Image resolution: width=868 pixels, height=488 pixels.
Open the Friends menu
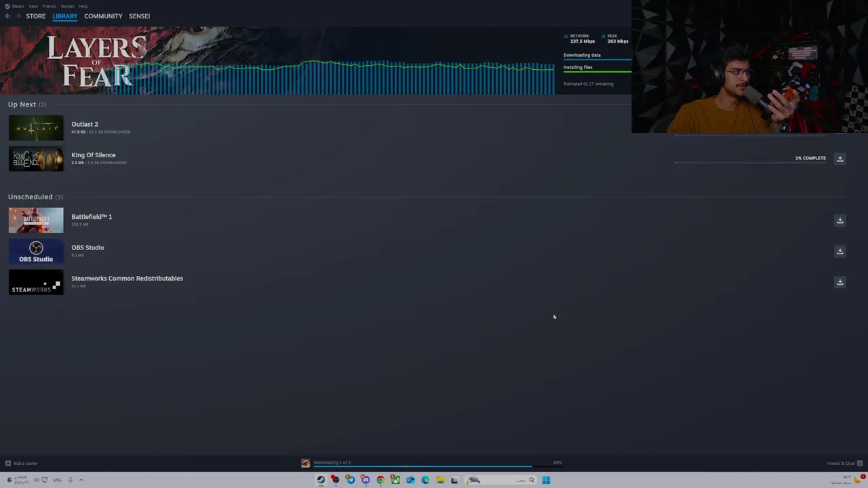50,6
